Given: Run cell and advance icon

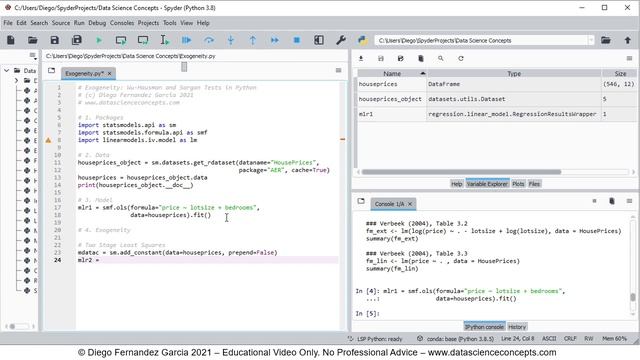Looking at the screenshot, I should tap(143, 40).
